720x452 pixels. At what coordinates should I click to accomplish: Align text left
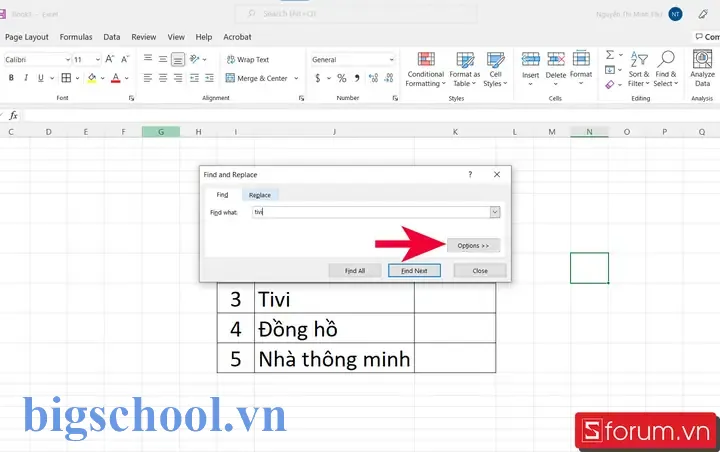(x=148, y=78)
